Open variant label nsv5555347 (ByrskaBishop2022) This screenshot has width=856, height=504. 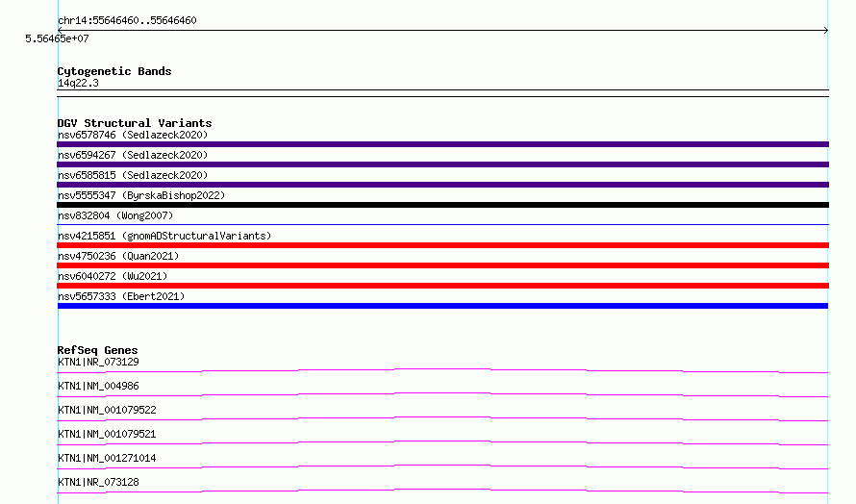[x=141, y=195]
